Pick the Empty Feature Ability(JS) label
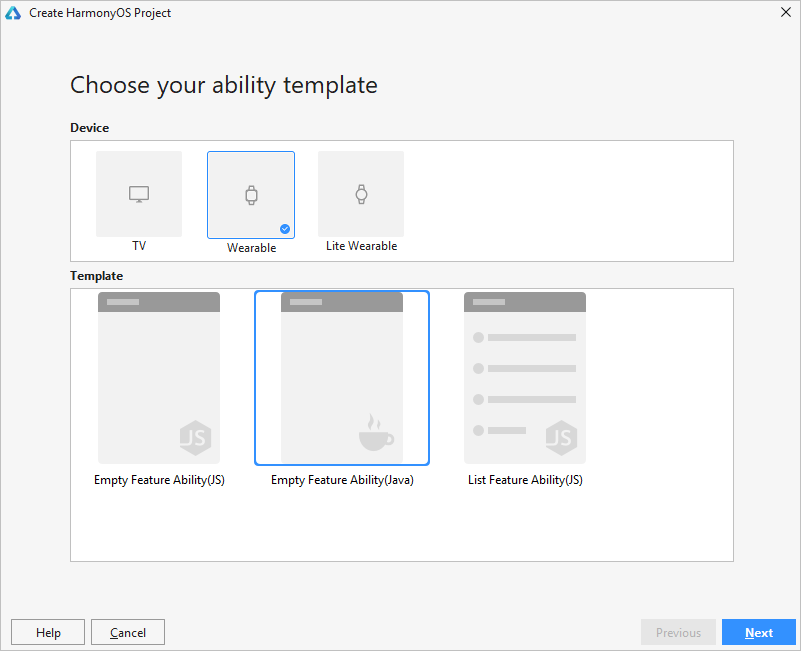Viewport: 801px width, 651px height. click(x=159, y=480)
